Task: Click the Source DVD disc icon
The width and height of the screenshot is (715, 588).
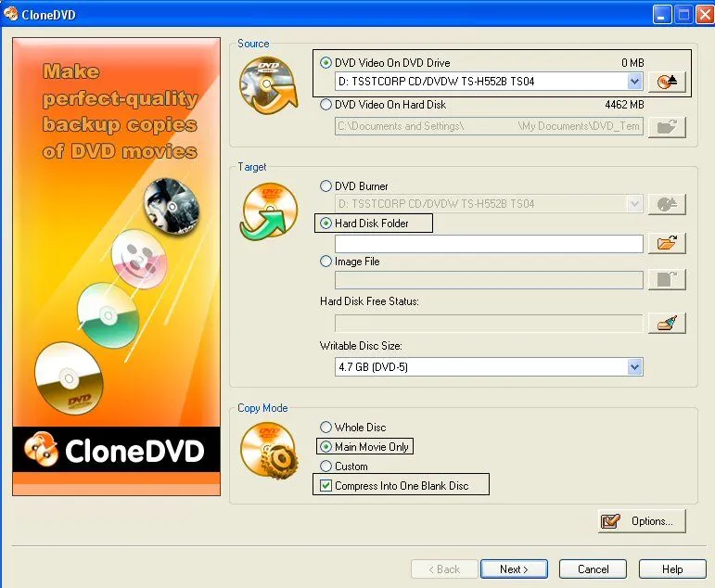Action: pyautogui.click(x=268, y=85)
